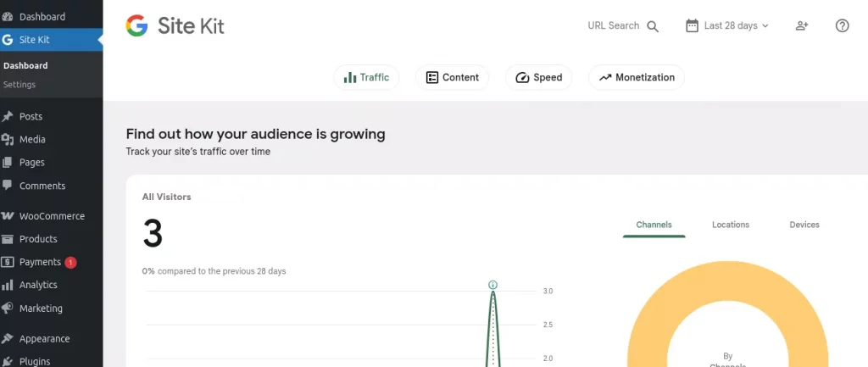Click the calendar icon beside Last 28 days
The width and height of the screenshot is (868, 367).
tap(692, 25)
